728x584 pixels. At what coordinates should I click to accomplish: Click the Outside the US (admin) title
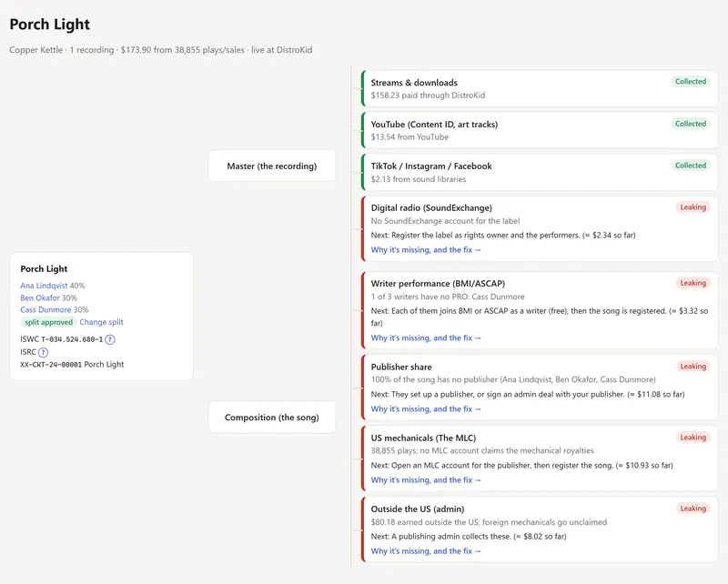(x=418, y=508)
